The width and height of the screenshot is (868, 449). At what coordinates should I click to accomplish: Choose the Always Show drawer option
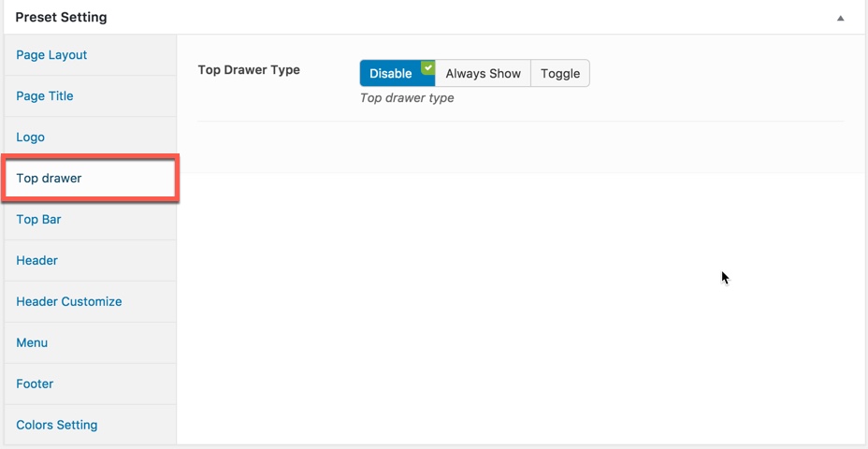coord(483,73)
